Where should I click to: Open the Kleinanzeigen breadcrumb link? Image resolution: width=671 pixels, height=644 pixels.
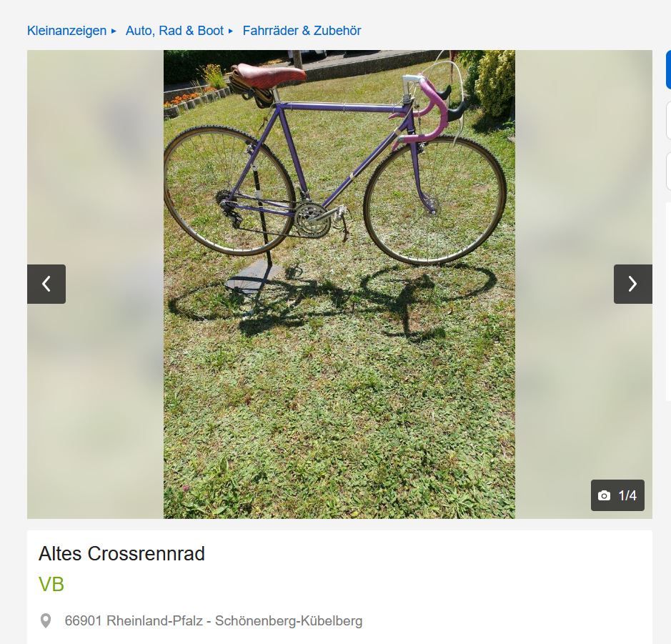pos(66,31)
